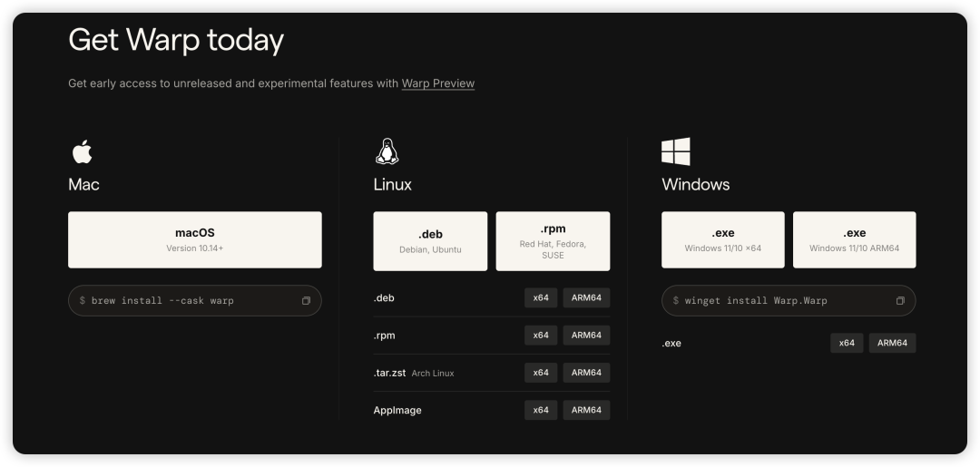
Task: Select ARM64 in the .rpm row
Action: 586,336
